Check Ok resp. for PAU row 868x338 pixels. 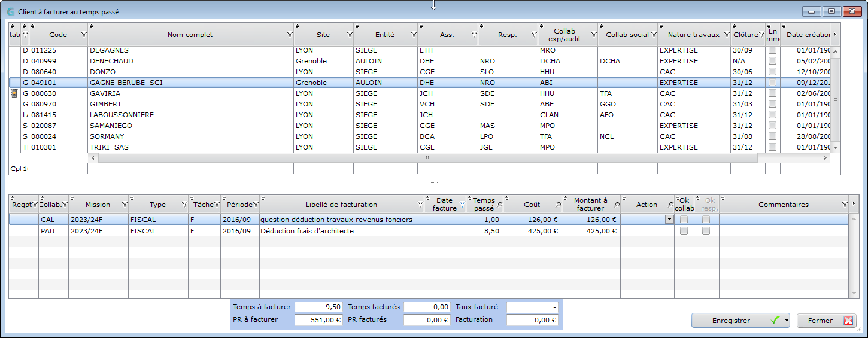coord(706,231)
